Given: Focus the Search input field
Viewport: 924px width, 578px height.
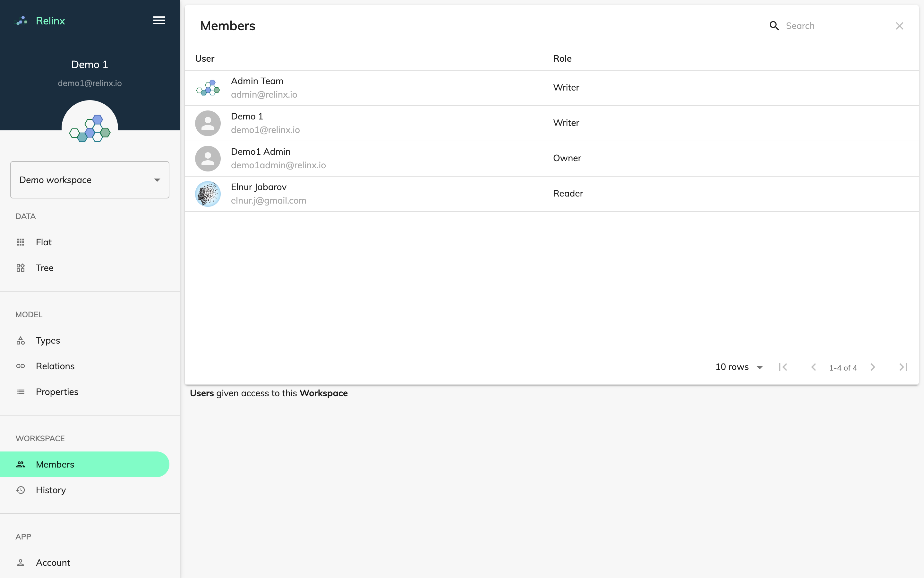Looking at the screenshot, I should (838, 26).
